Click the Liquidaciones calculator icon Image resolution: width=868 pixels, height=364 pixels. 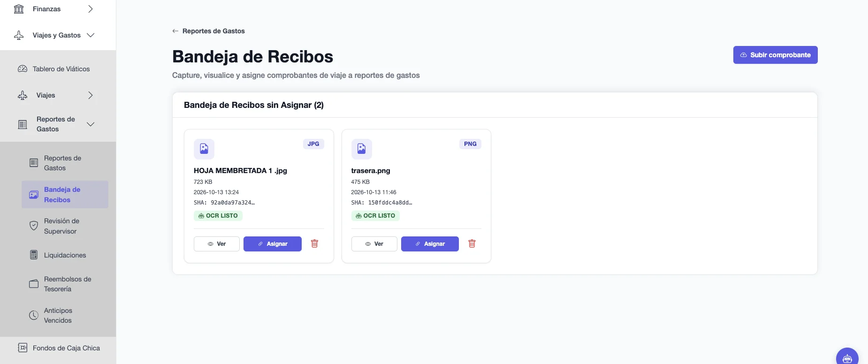pos(34,255)
